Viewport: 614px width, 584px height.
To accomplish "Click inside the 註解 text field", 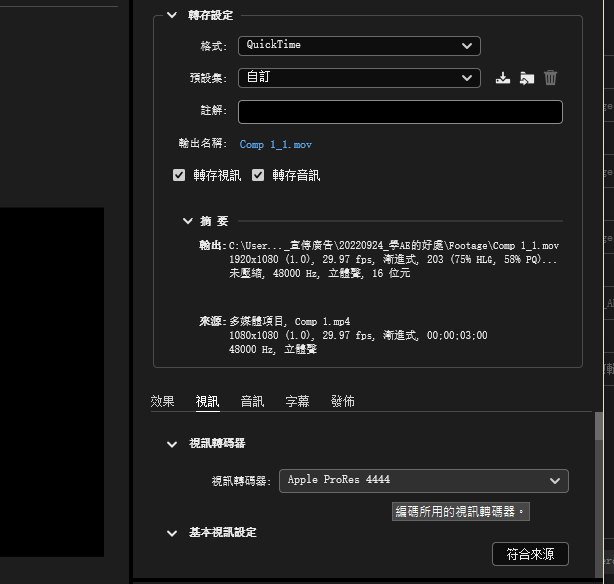I will pos(400,111).
